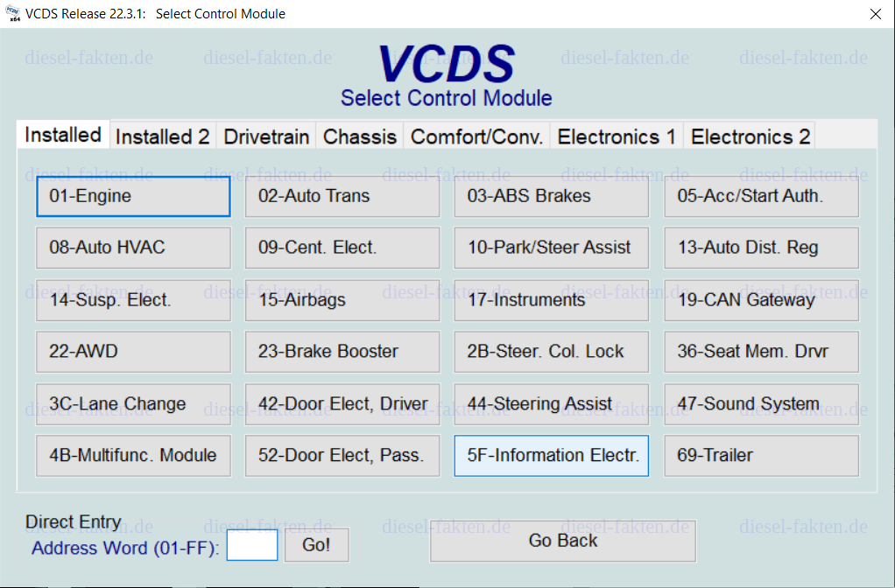This screenshot has width=895, height=588.
Task: Open the 03-ABS Brakes module
Action: click(x=552, y=196)
